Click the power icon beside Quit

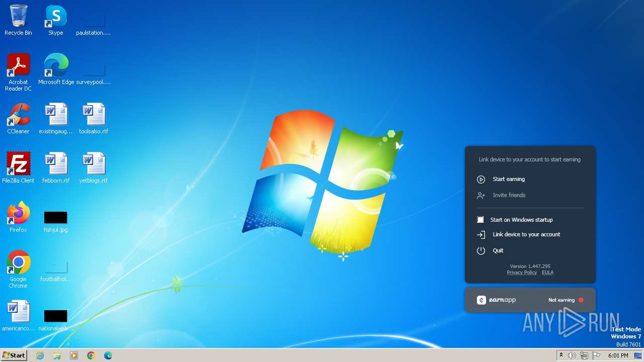pos(481,250)
